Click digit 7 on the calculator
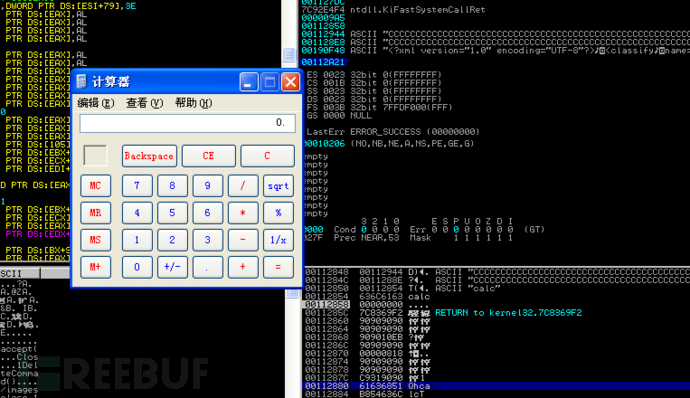Screen dimensions: 690x398 [137, 185]
